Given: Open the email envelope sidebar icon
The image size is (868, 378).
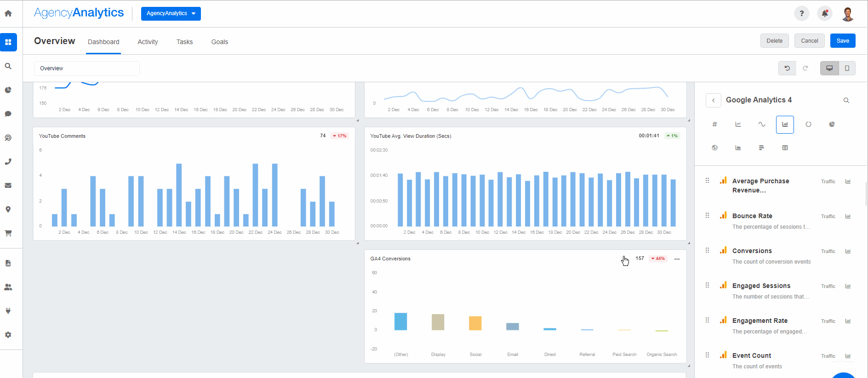Looking at the screenshot, I should tap(8, 186).
